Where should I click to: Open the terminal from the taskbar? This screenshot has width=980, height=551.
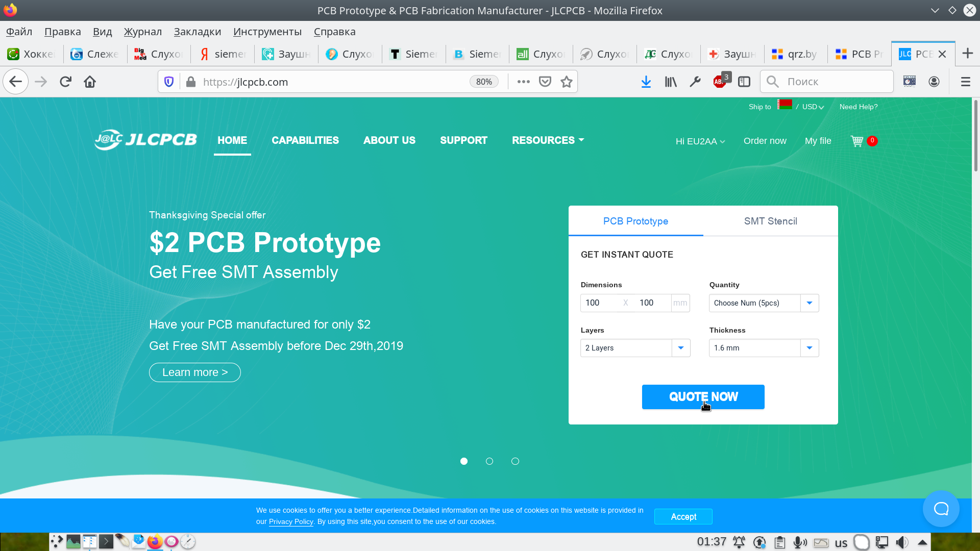pos(106,541)
